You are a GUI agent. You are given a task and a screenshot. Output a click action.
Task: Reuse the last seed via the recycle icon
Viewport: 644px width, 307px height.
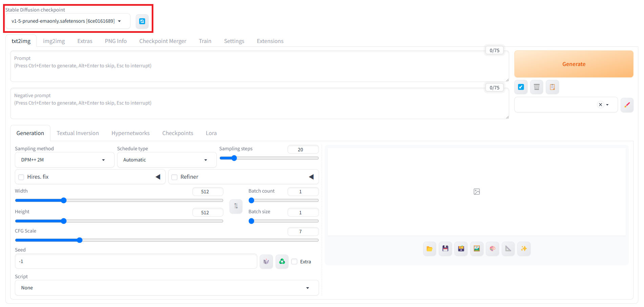282,261
